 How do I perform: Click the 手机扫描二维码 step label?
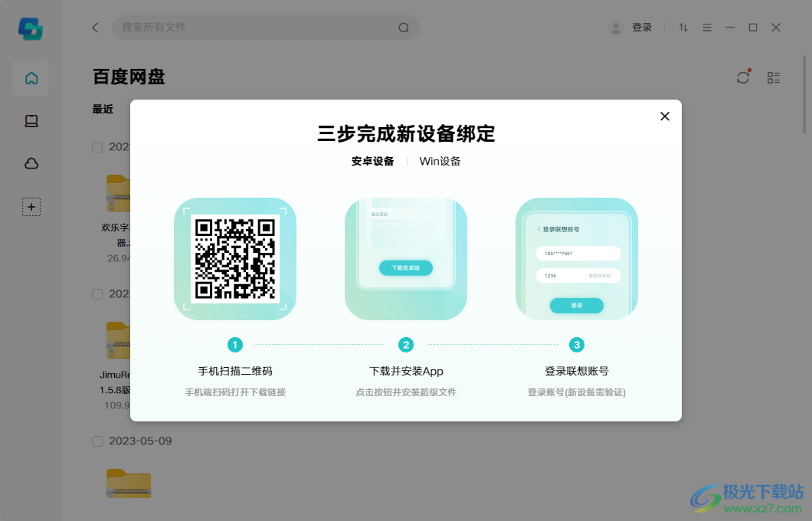tap(235, 372)
